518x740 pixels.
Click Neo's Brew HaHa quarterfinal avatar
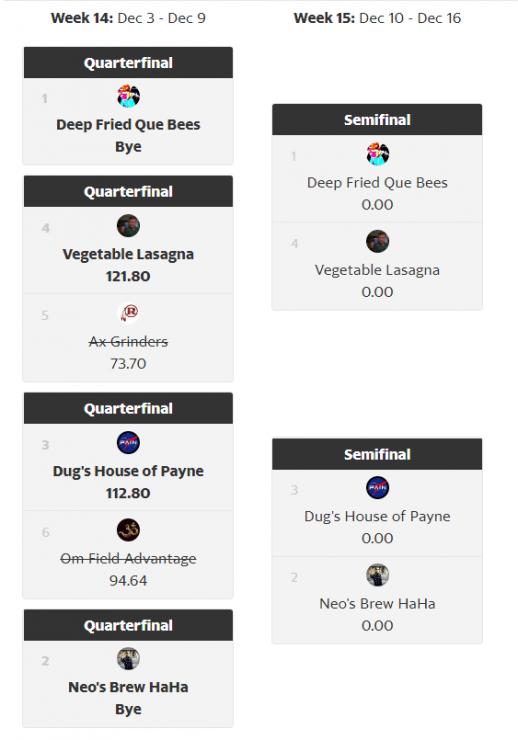point(128,659)
